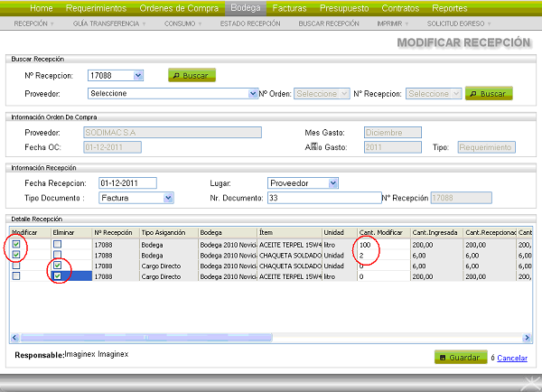
Task: Uncheck Eliminar for ACEITE TERPEL Cargo Directo row
Action: pos(58,275)
